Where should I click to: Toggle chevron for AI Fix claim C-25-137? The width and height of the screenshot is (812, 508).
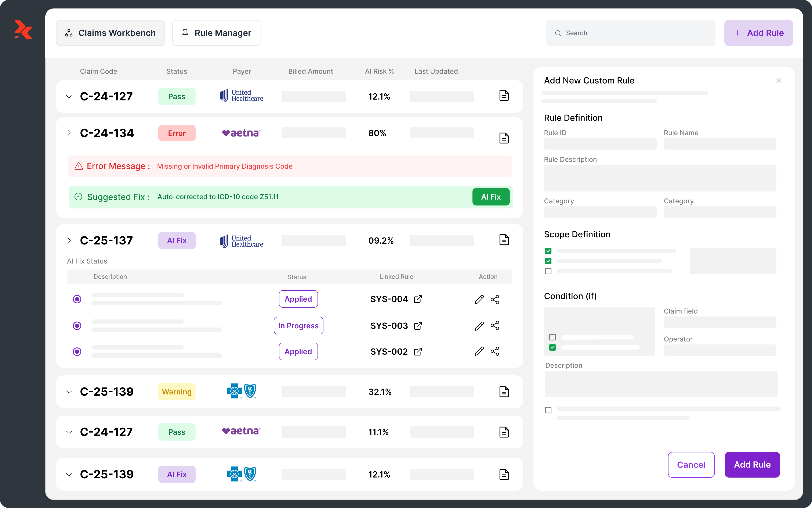(x=69, y=241)
